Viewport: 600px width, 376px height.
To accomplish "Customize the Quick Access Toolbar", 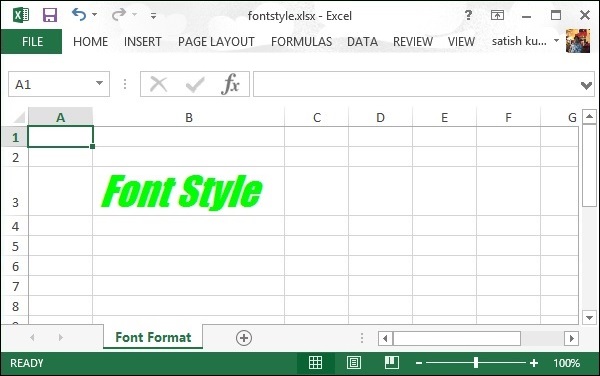I will (153, 16).
